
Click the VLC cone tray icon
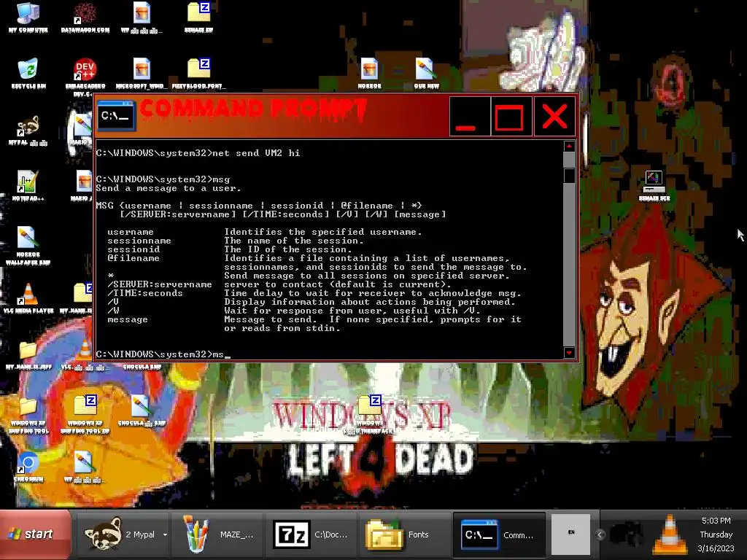point(670,534)
